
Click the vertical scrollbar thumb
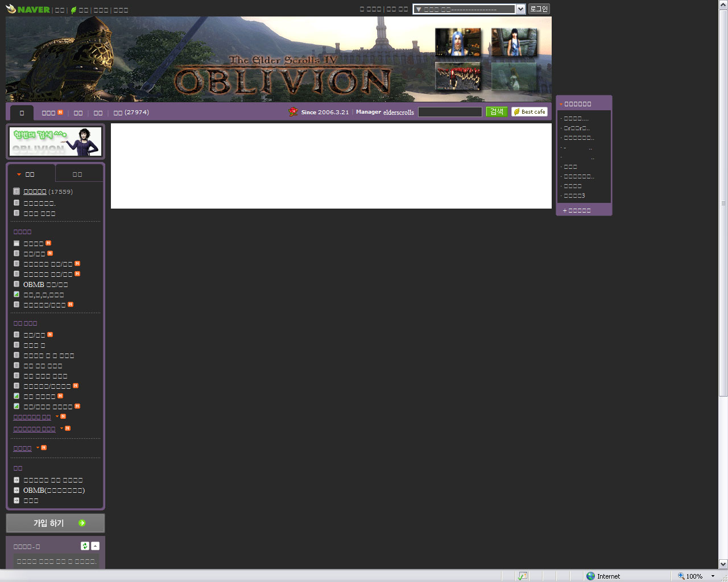(723, 203)
